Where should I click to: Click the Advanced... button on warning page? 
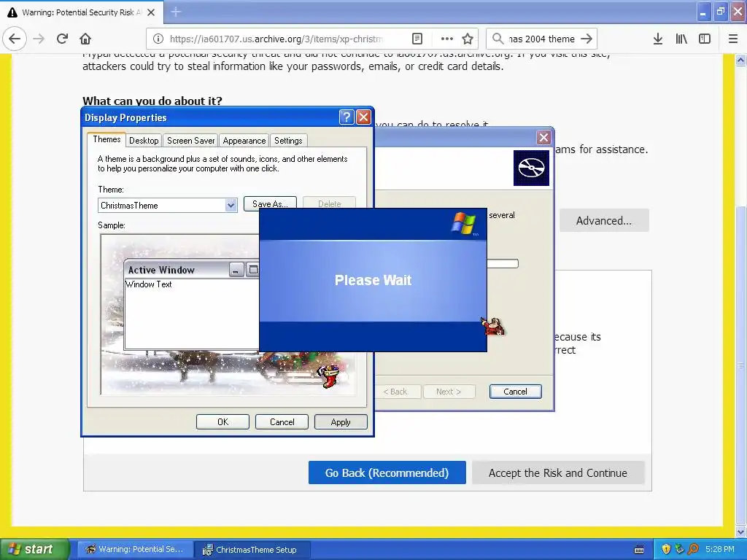point(604,220)
